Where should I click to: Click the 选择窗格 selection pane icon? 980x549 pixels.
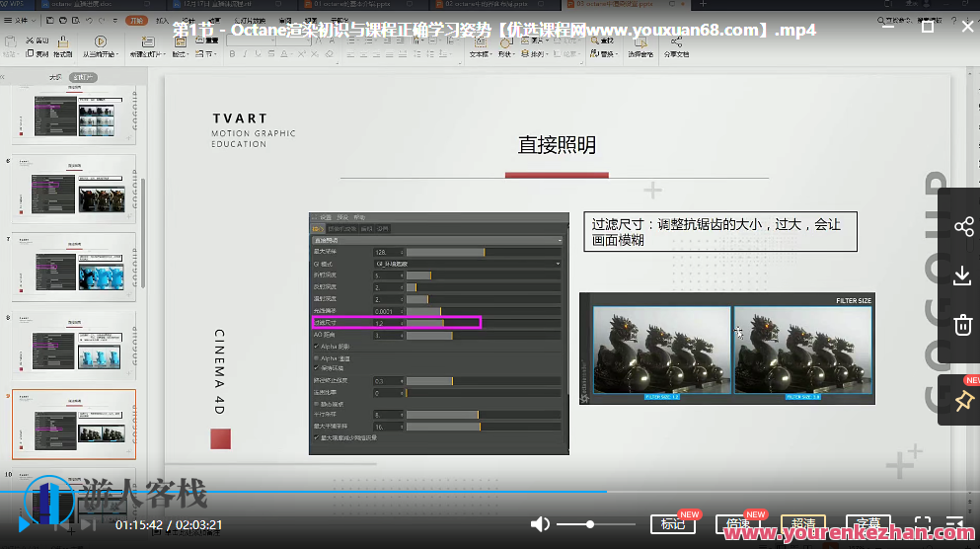click(641, 46)
